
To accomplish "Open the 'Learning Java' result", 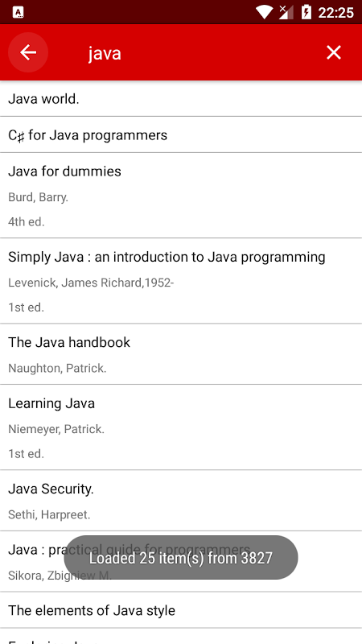I will (181, 427).
